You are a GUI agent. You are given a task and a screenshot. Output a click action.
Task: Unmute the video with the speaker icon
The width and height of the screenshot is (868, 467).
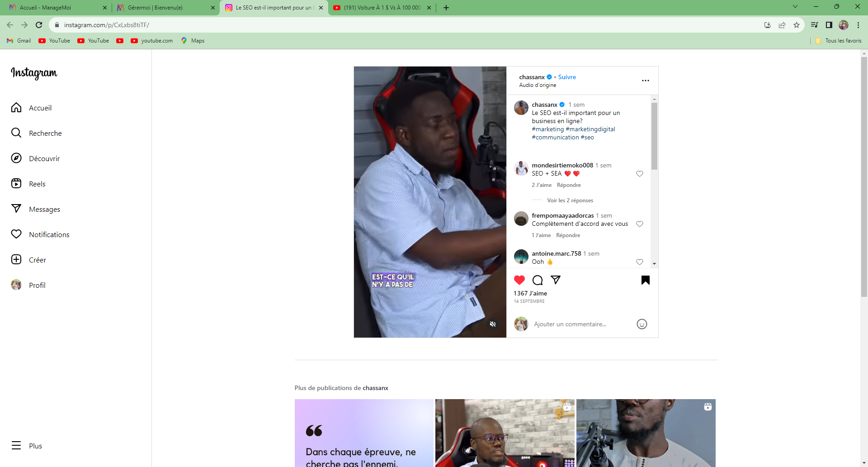coord(493,324)
